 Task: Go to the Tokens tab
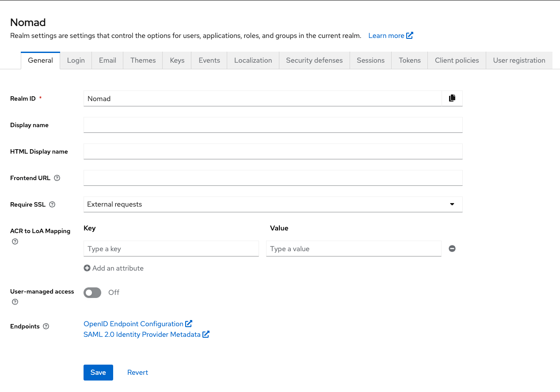pyautogui.click(x=409, y=60)
